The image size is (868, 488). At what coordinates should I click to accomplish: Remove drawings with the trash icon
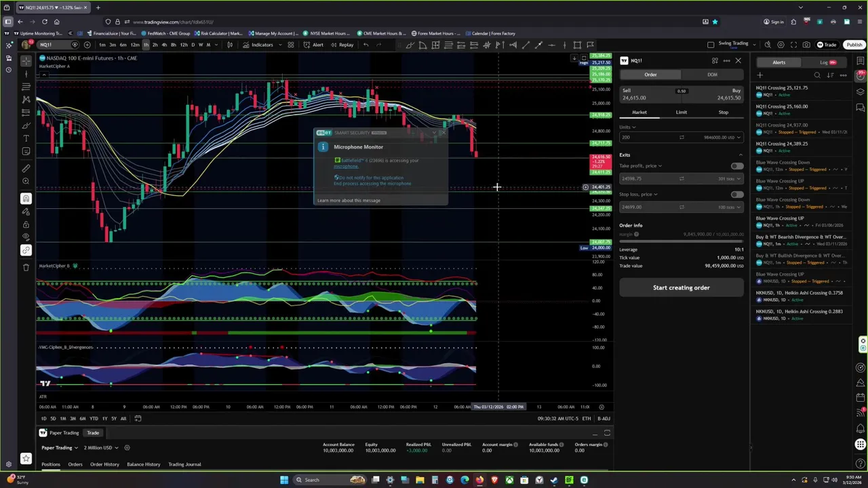[26, 267]
